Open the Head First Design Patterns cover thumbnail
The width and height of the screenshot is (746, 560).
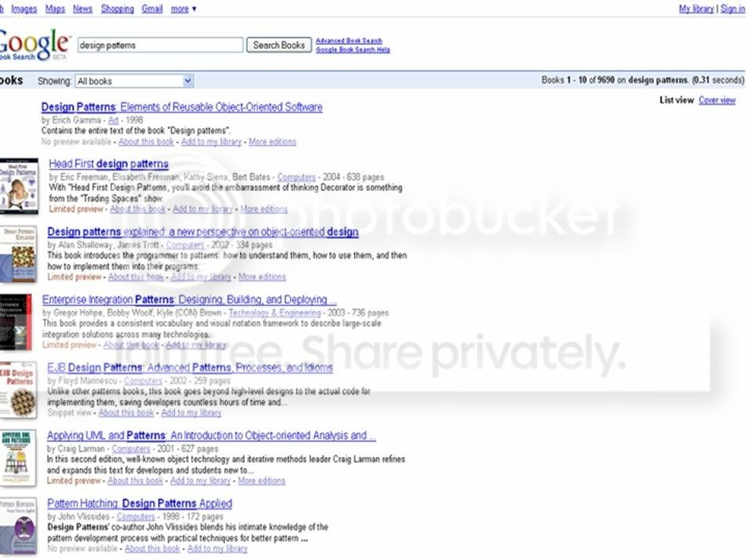(x=19, y=186)
